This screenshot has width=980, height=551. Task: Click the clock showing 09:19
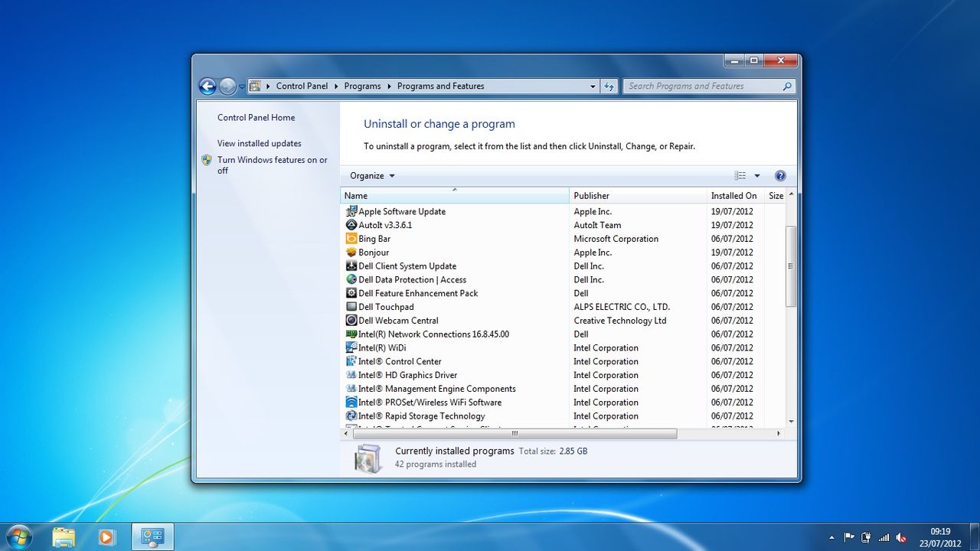940,531
